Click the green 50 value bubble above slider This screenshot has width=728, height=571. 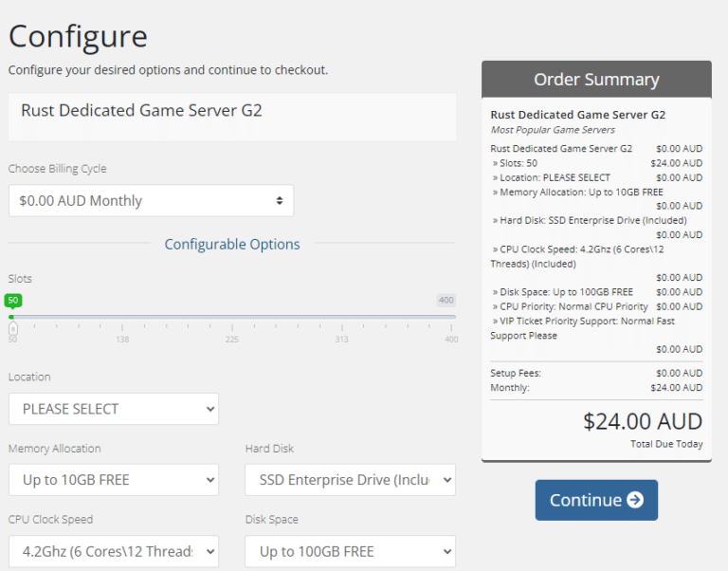click(12, 300)
